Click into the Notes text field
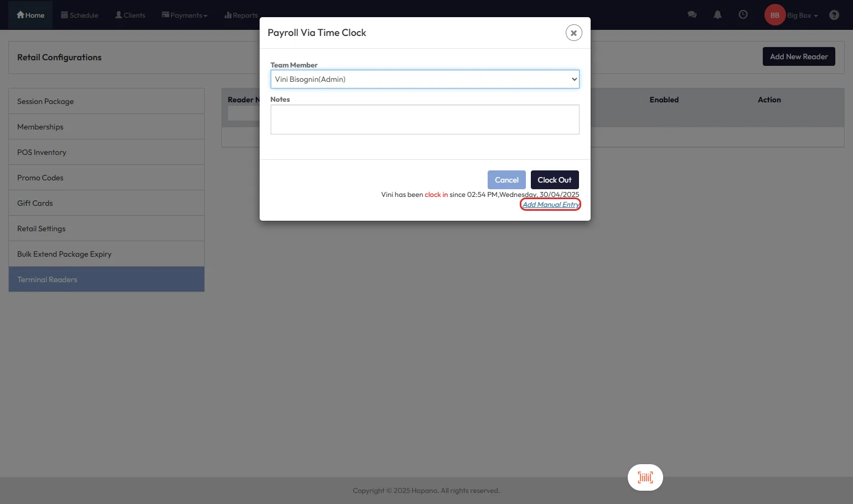 (x=425, y=119)
